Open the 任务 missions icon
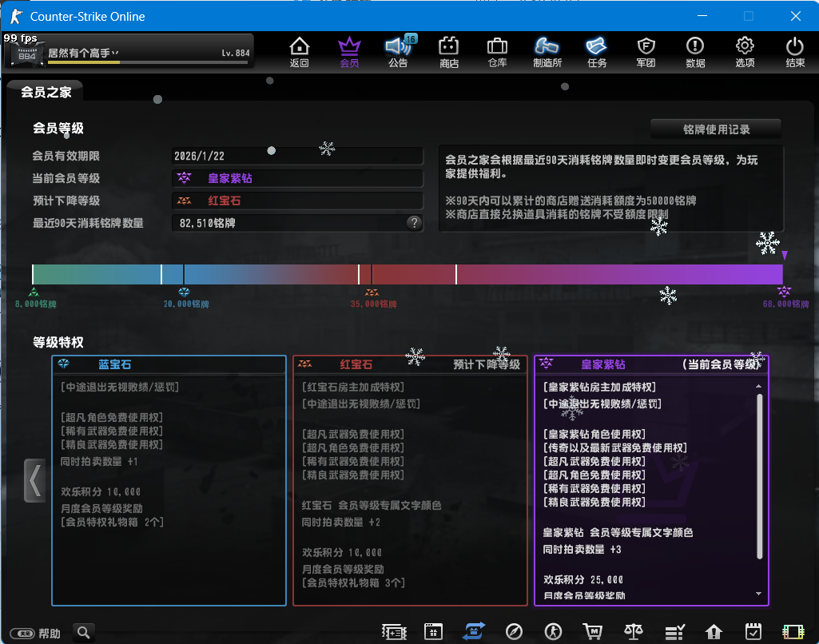This screenshot has width=819, height=644. click(x=596, y=51)
